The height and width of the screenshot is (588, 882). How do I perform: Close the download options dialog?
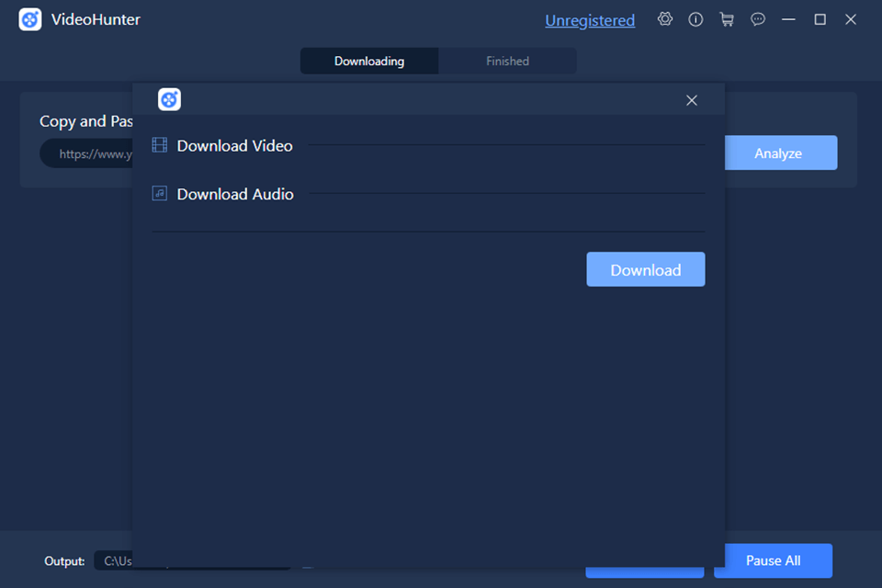pyautogui.click(x=692, y=100)
